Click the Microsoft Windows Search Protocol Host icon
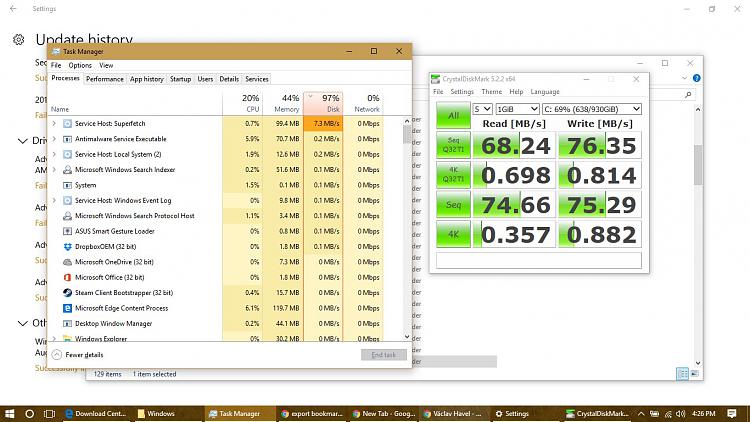This screenshot has width=750, height=422. (67, 216)
